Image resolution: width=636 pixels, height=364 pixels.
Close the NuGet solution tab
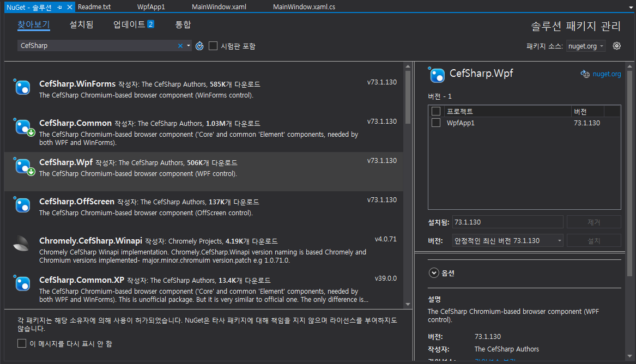70,7
